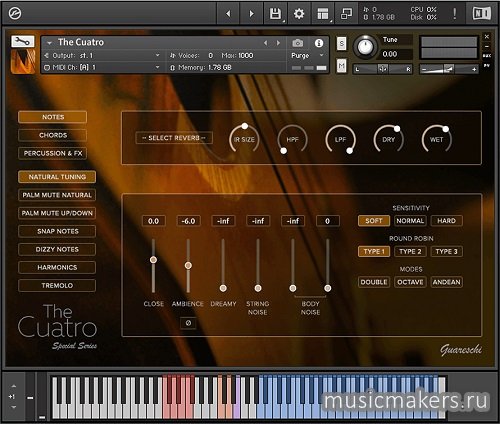Set sensitivity to NORMAL
500x424 pixels.
click(x=410, y=221)
